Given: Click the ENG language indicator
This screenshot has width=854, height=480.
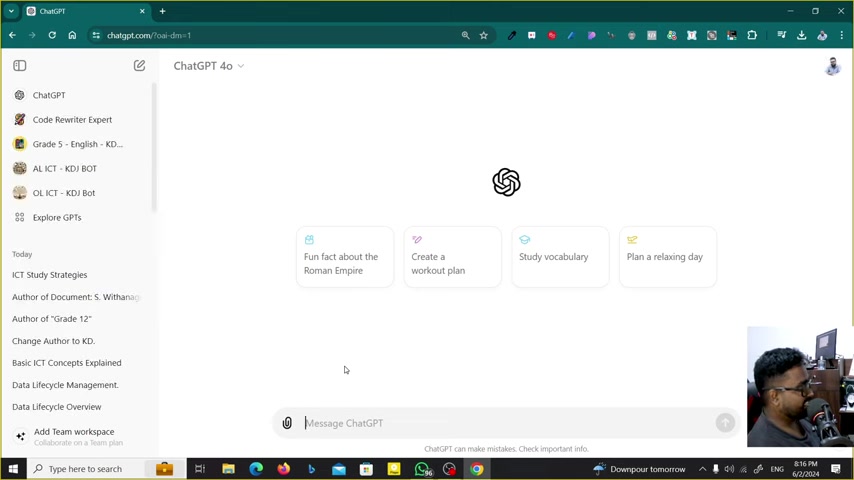Looking at the screenshot, I should [x=777, y=469].
